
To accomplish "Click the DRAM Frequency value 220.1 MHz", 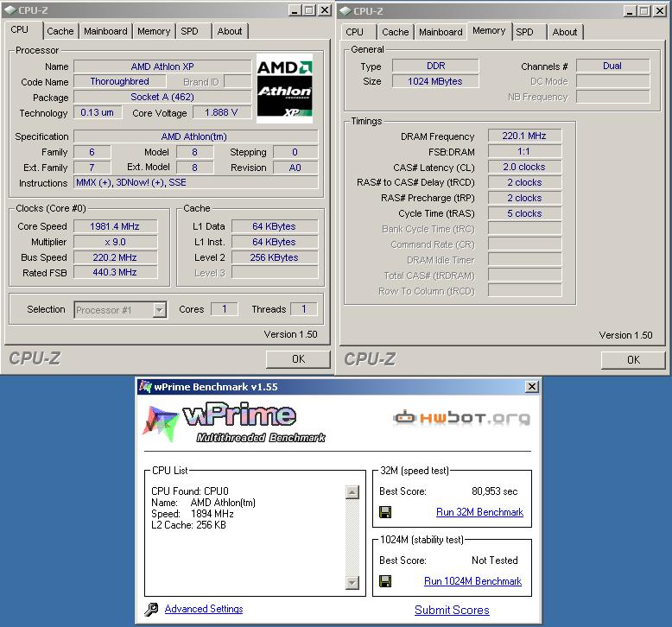I will [524, 136].
